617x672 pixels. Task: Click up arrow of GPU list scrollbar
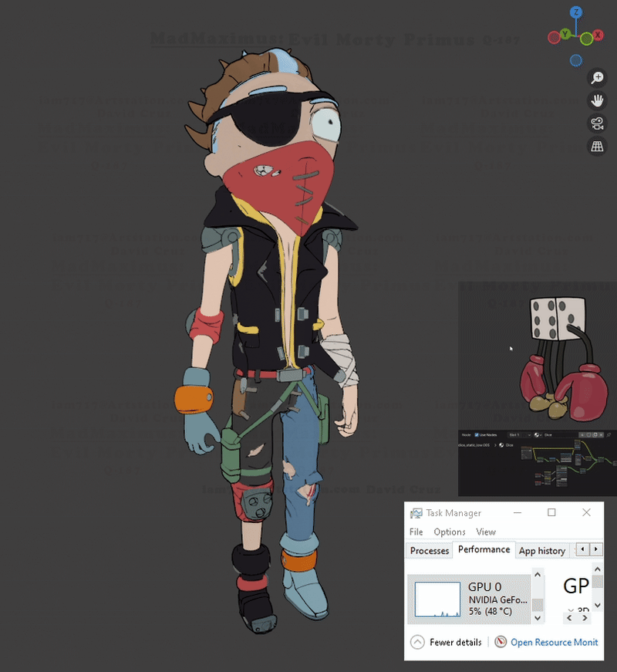[x=538, y=575]
